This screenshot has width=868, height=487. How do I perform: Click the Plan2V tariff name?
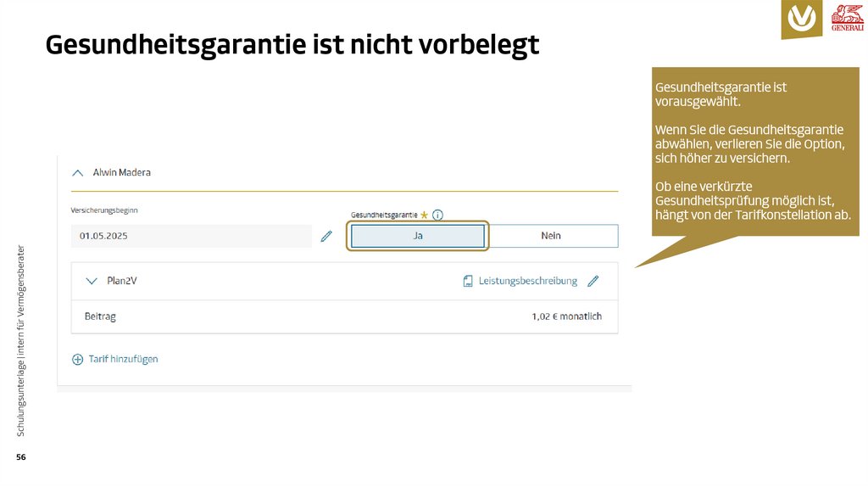click(x=122, y=281)
